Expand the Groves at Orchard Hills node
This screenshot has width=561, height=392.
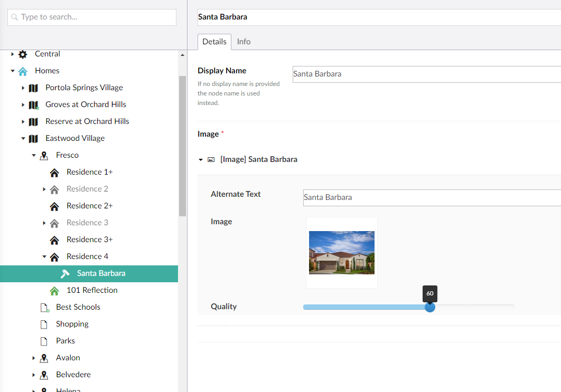pyautogui.click(x=23, y=105)
